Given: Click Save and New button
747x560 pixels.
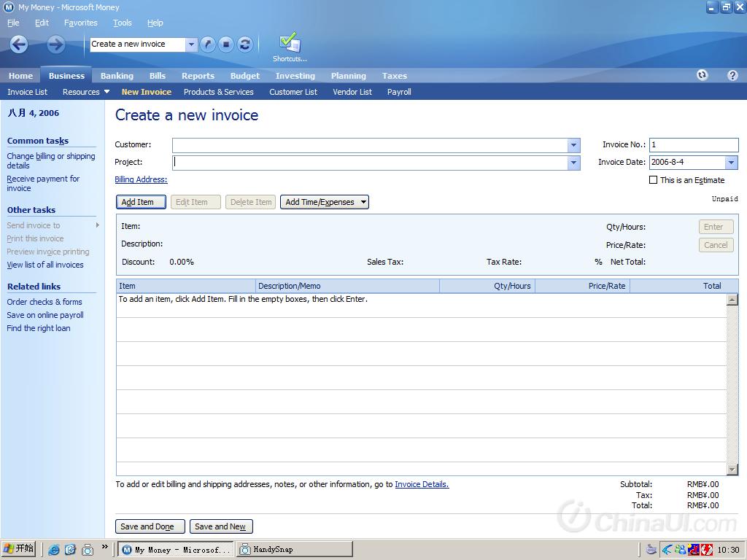Looking at the screenshot, I should 222,526.
